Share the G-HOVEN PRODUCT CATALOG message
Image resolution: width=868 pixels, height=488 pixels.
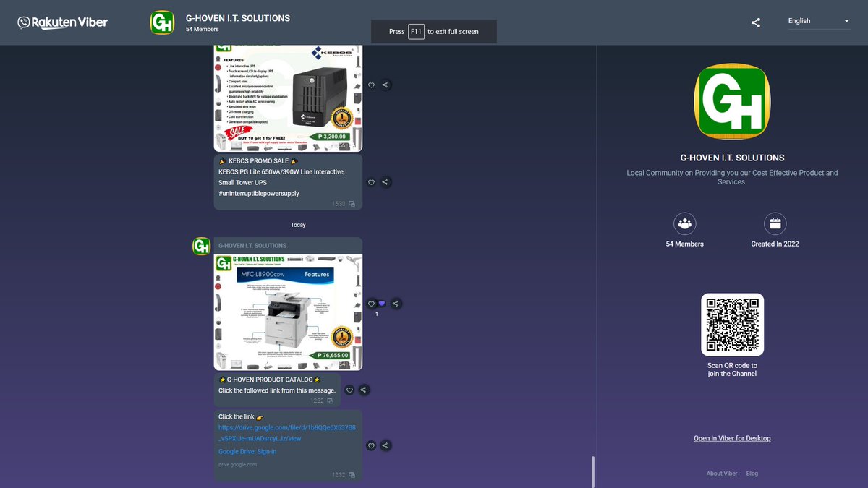[x=363, y=390]
